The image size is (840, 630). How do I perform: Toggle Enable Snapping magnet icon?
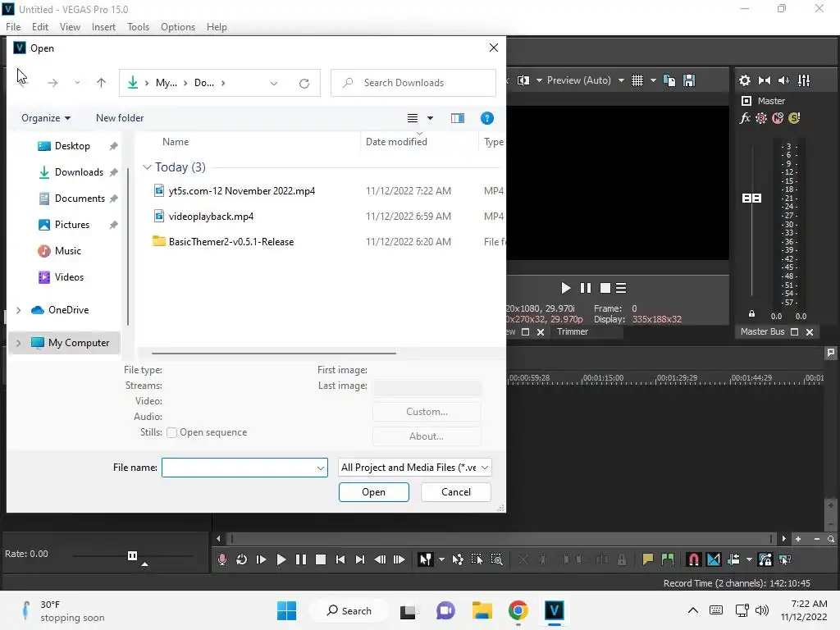[x=694, y=559]
